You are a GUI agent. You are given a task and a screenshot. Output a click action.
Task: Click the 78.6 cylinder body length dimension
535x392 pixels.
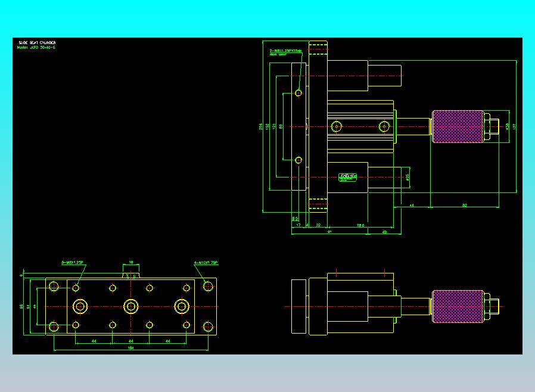360,225
